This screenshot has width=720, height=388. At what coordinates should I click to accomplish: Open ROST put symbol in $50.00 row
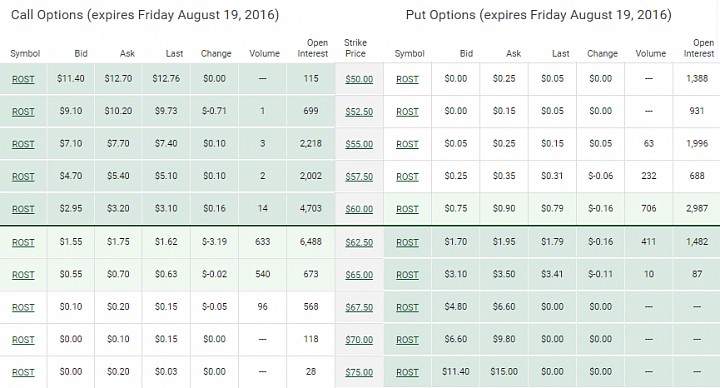tap(407, 79)
